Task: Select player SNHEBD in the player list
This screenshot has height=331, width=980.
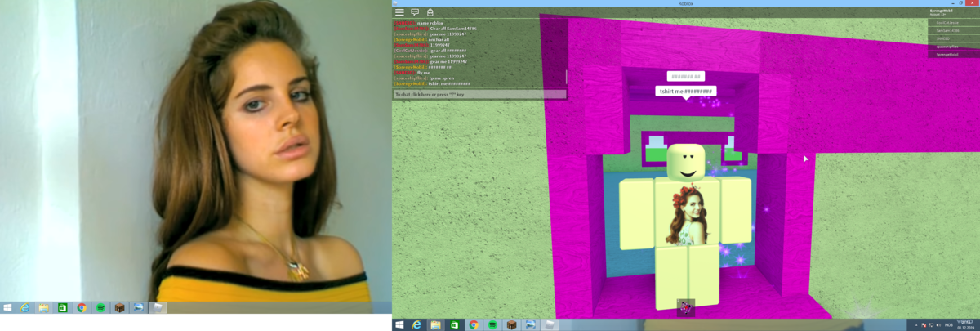Action: point(954,38)
